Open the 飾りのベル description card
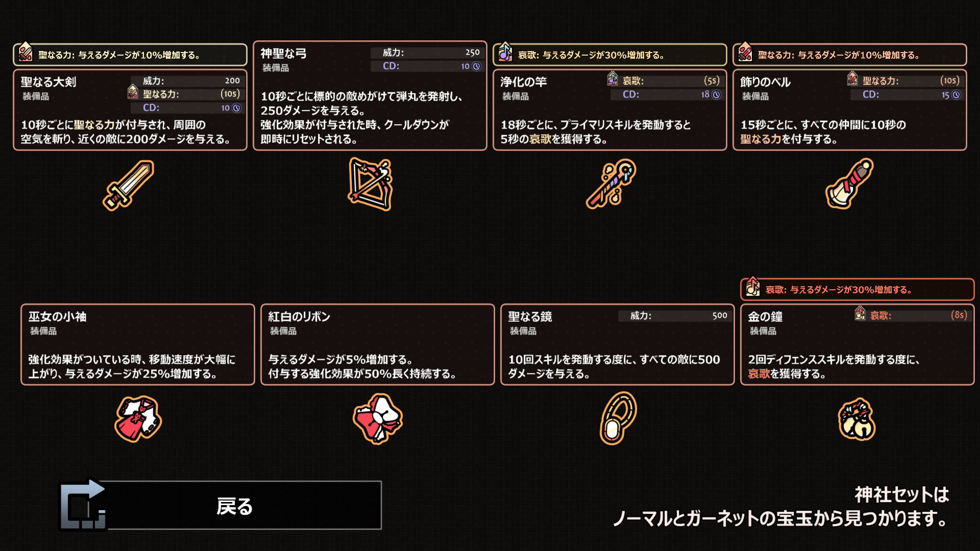Image resolution: width=980 pixels, height=551 pixels. (850, 110)
